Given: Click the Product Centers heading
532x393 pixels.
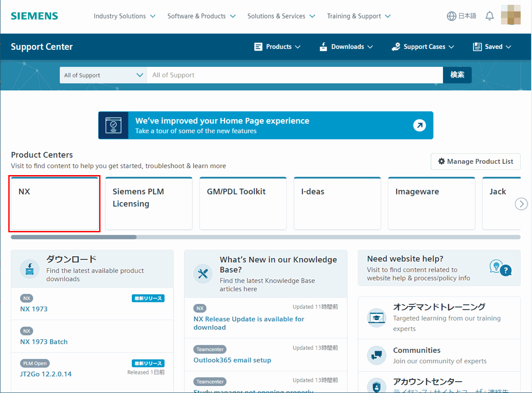Looking at the screenshot, I should [x=42, y=155].
